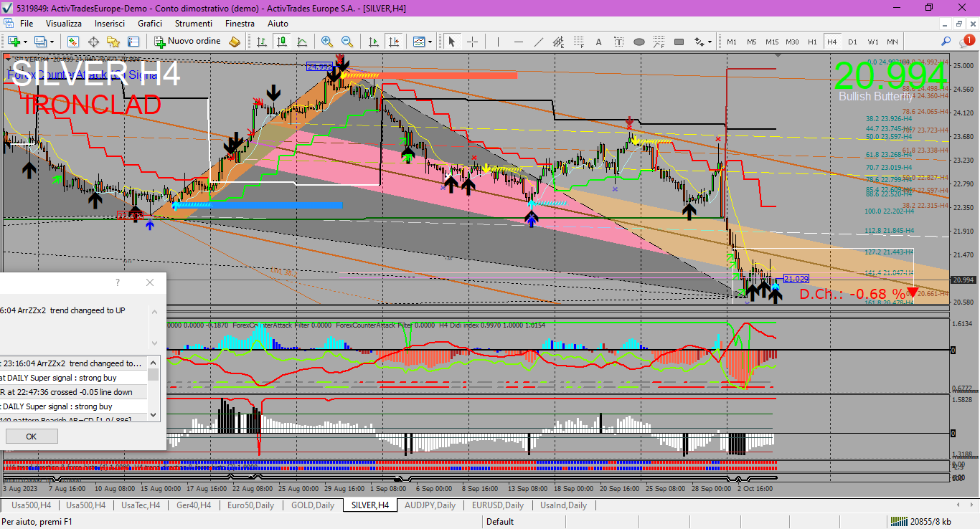980x529 pixels.
Task: Expand the Indicators dropdown arrow
Action: click(x=430, y=42)
